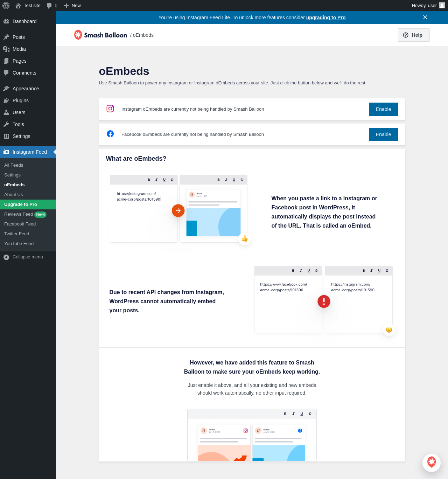448x479 pixels.
Task: Click the floating Smash Balloon support bubble
Action: point(432,463)
